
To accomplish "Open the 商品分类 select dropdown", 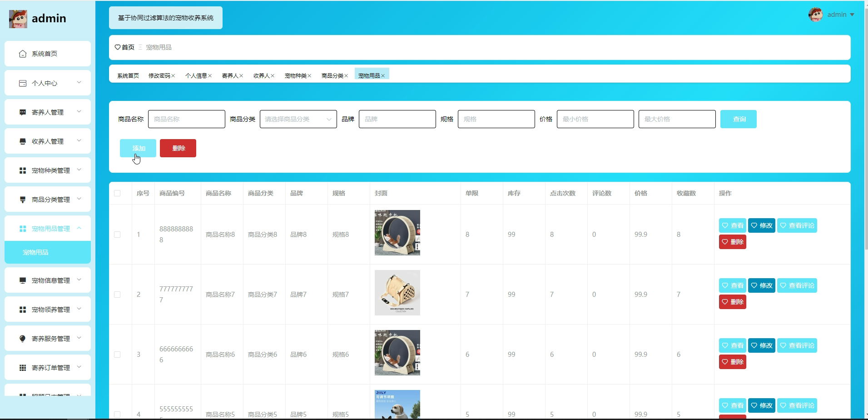I will (298, 119).
